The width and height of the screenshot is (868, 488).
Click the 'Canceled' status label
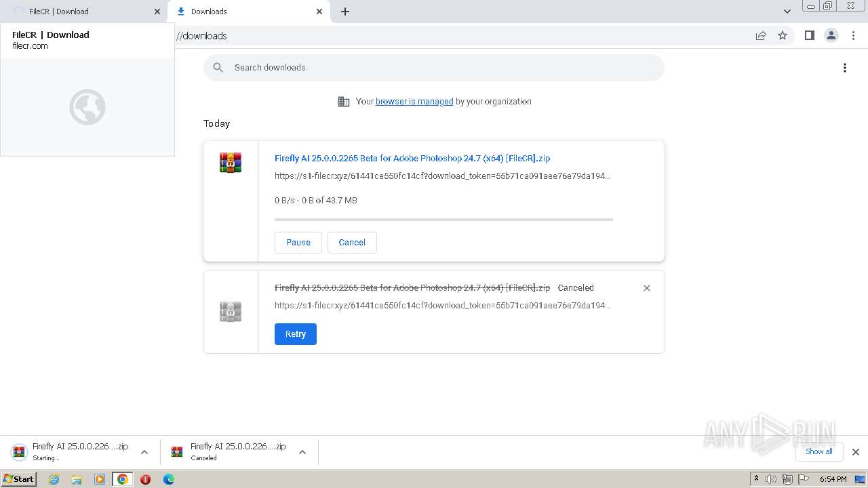(x=576, y=288)
